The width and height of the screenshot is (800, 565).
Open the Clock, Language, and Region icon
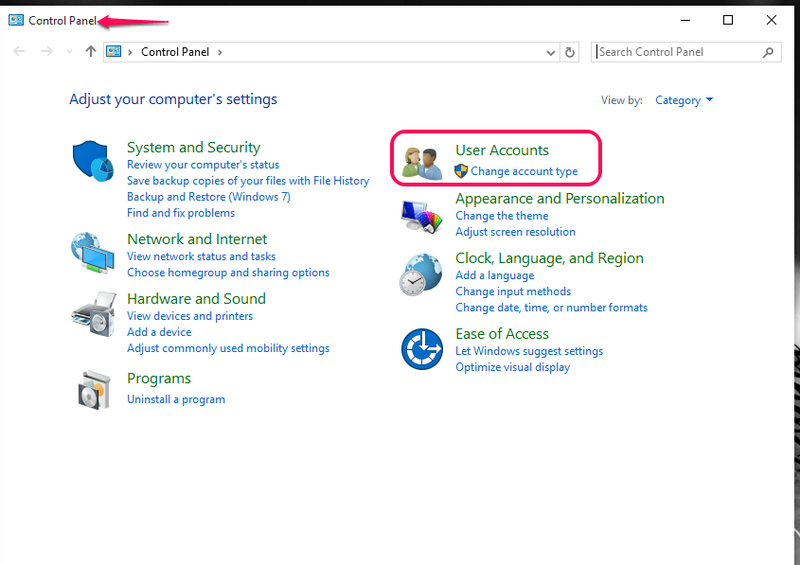tap(421, 275)
